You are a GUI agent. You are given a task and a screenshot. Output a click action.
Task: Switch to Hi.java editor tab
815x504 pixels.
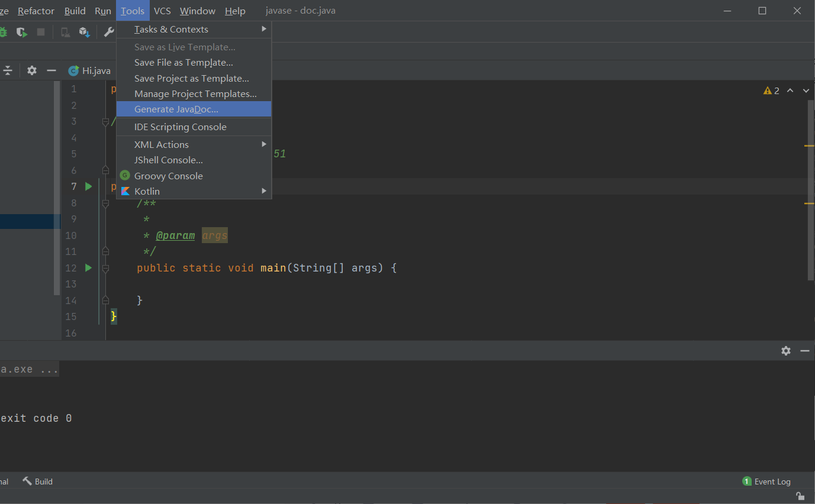click(89, 70)
